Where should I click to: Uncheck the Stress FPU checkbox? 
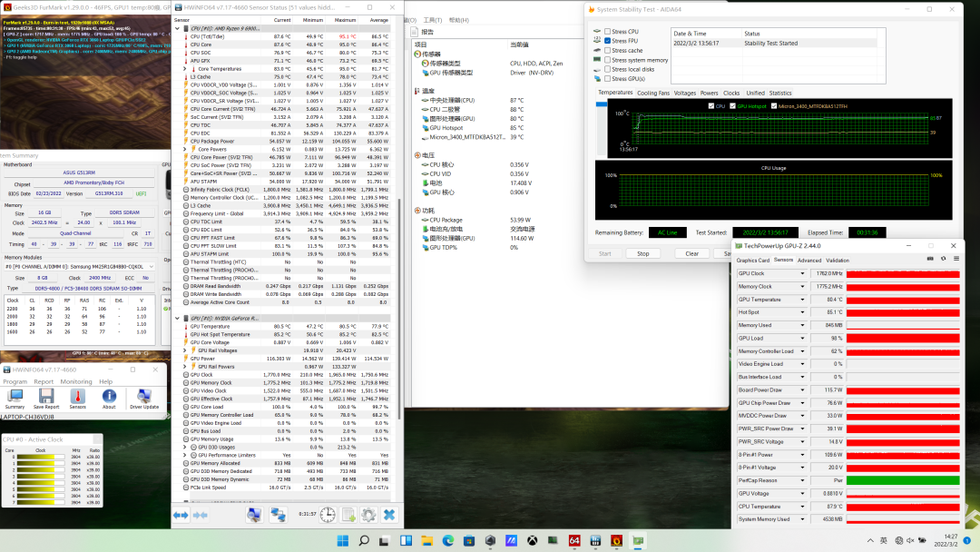608,41
